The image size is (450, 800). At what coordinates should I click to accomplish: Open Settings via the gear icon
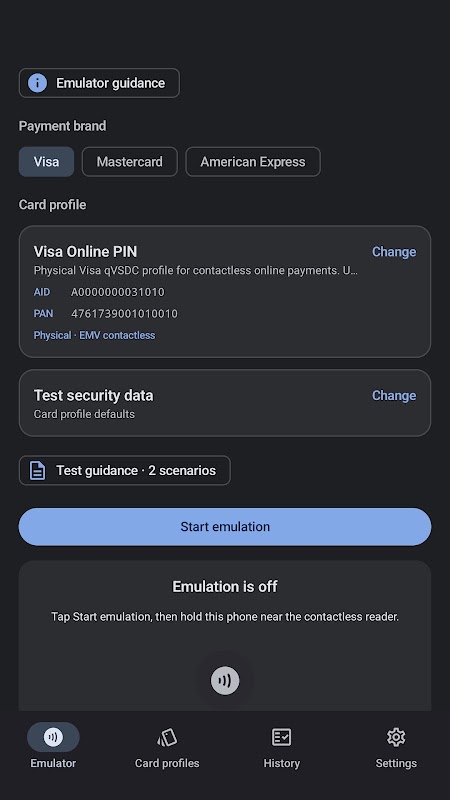point(396,737)
